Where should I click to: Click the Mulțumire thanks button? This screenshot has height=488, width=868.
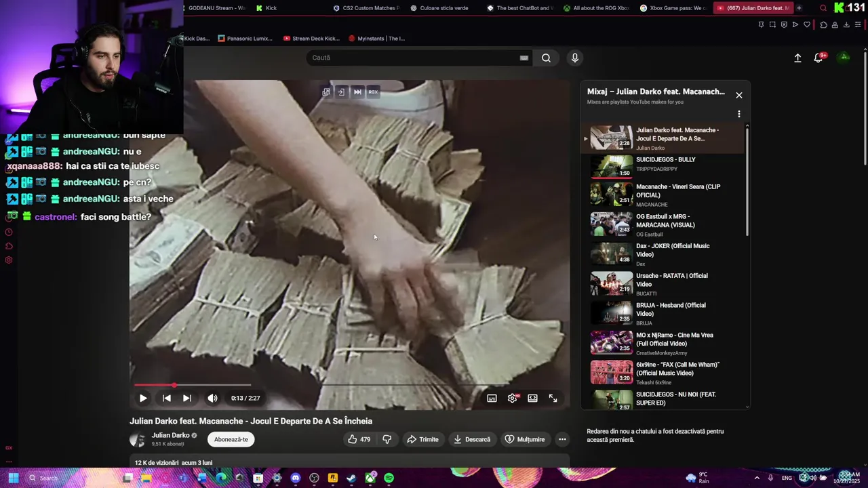[525, 439]
